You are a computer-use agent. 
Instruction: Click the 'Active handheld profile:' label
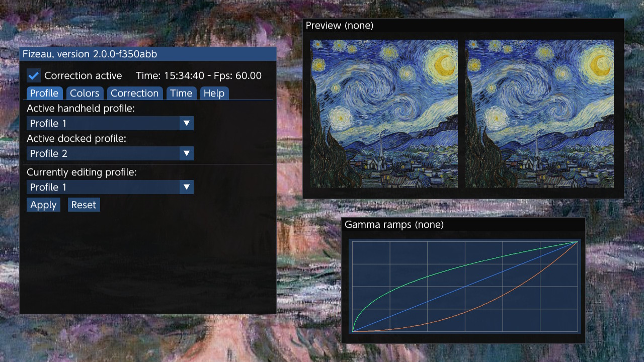[81, 108]
